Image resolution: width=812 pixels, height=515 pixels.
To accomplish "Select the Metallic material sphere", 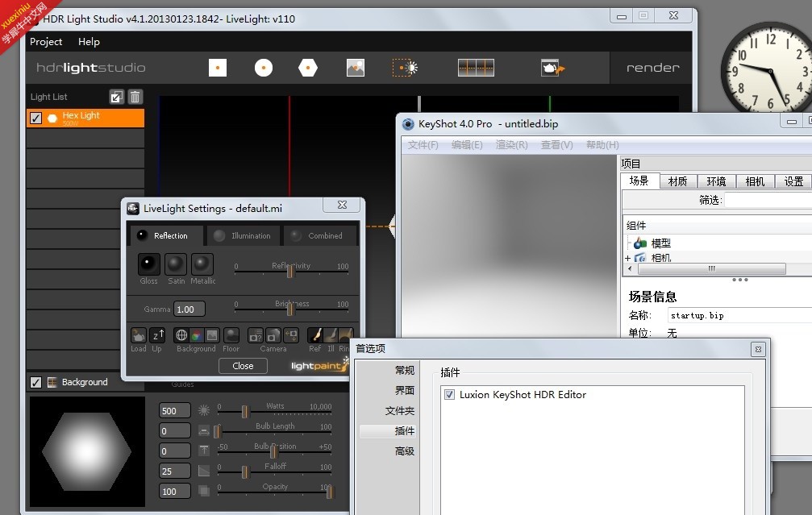I will pyautogui.click(x=202, y=264).
